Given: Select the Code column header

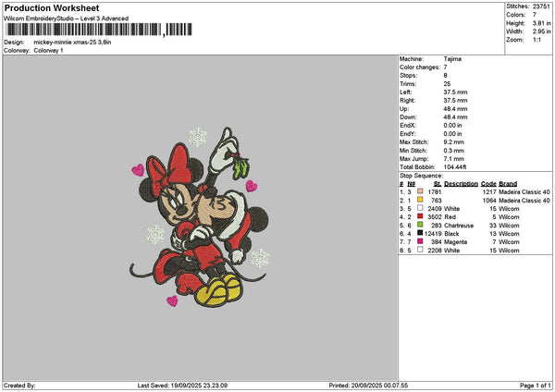Looking at the screenshot, I should tap(488, 183).
